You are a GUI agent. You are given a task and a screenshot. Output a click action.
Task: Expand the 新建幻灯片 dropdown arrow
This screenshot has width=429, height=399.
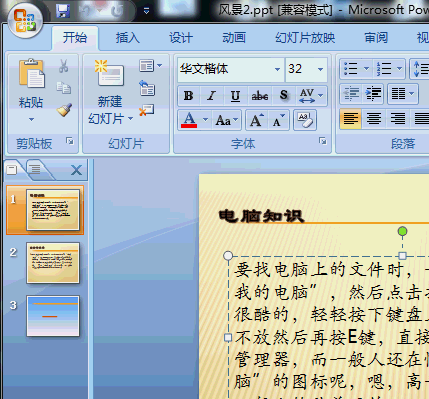130,118
